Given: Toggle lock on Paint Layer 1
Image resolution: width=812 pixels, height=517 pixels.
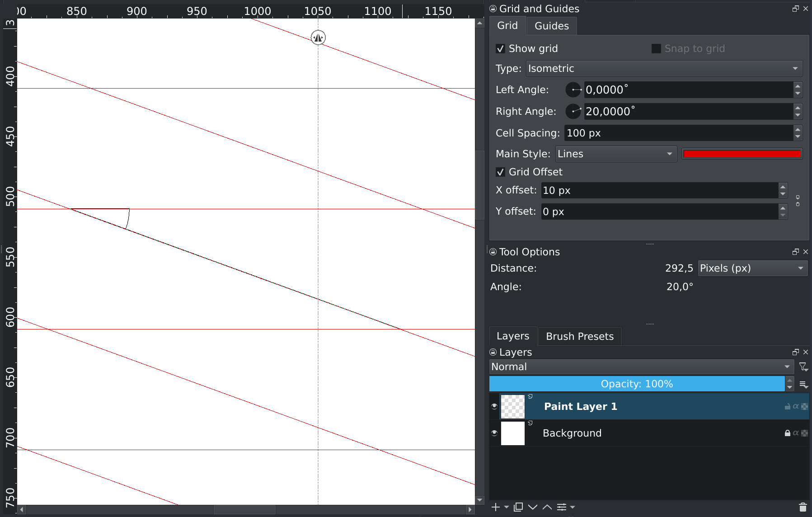Looking at the screenshot, I should point(788,406).
